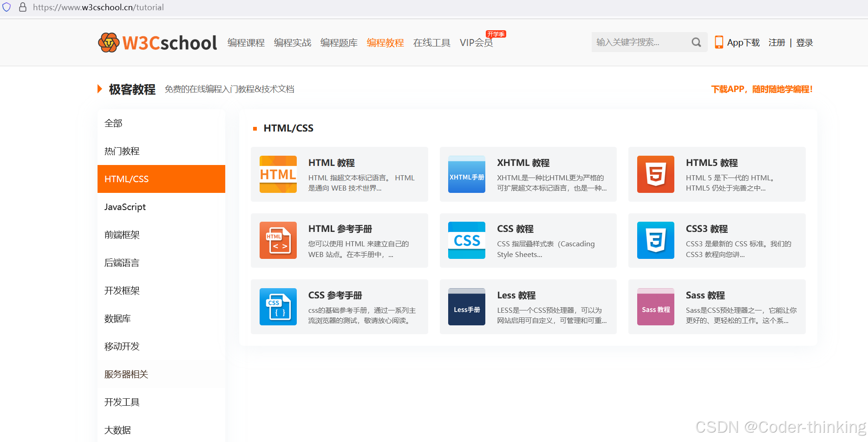868x442 pixels.
Task: Open the VIP会员 nav item
Action: pos(476,43)
